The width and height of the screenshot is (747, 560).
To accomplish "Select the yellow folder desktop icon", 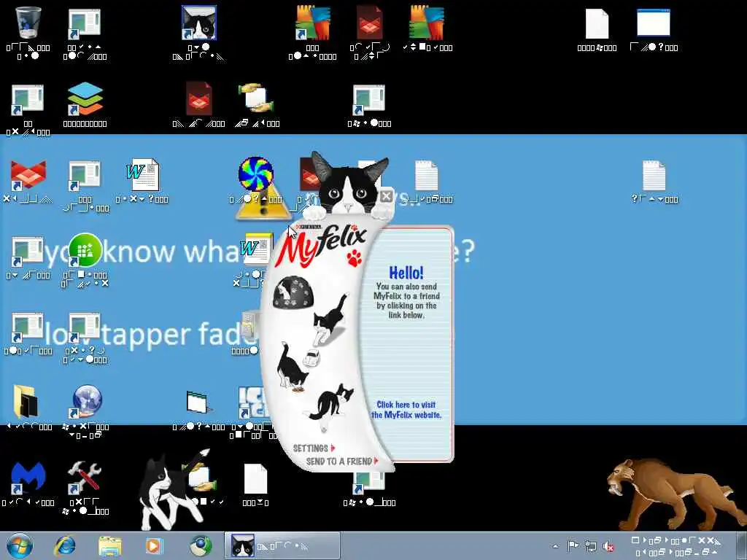I will pyautogui.click(x=26, y=402).
